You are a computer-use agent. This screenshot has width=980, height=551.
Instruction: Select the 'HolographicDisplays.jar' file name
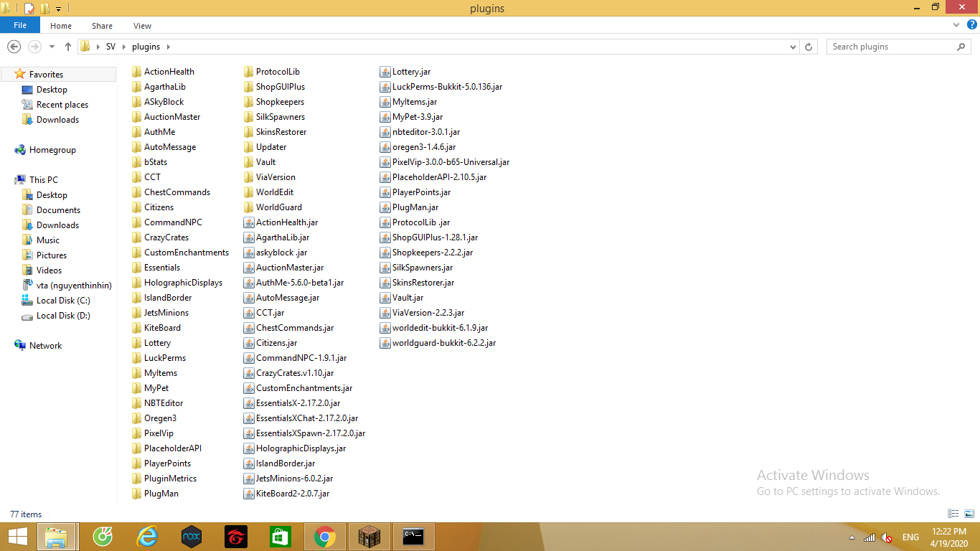(x=301, y=448)
